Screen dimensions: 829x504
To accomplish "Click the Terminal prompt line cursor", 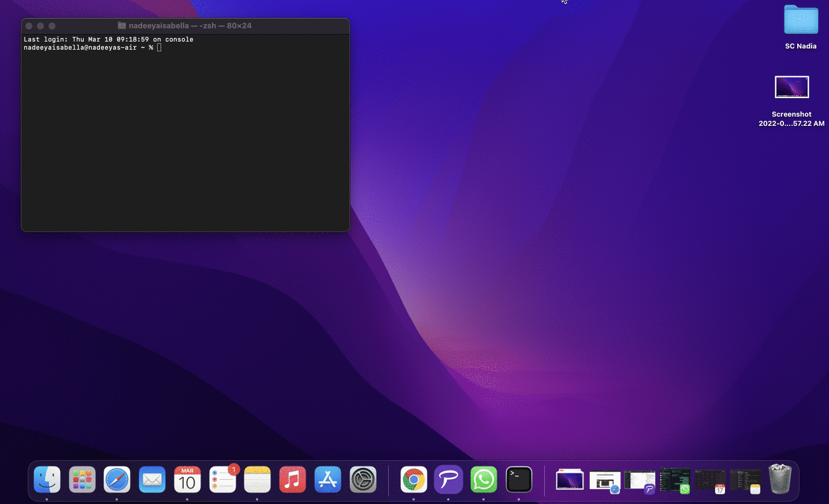I will click(x=159, y=47).
